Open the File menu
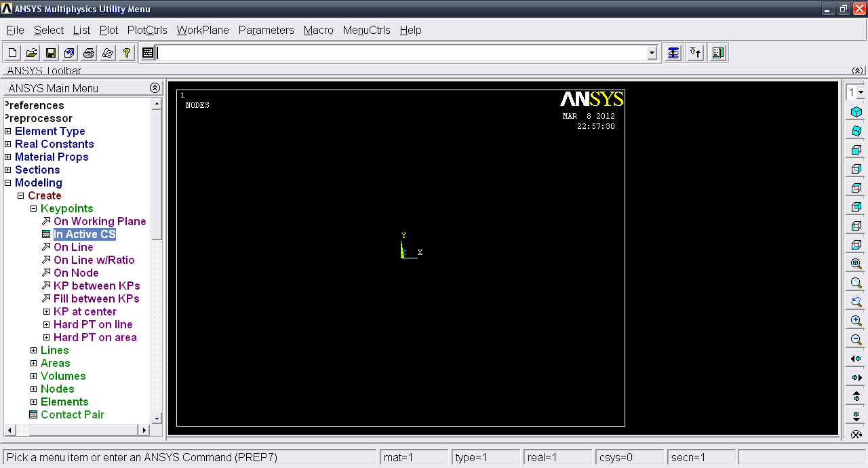 coord(15,30)
